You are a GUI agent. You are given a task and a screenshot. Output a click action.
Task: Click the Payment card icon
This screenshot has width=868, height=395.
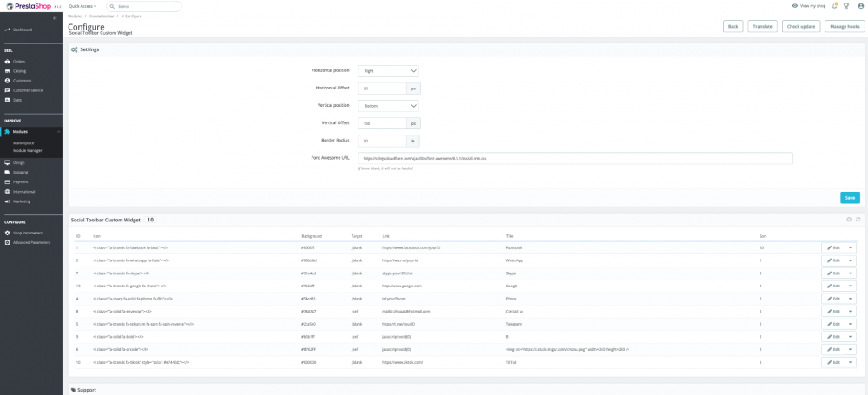pos(8,181)
